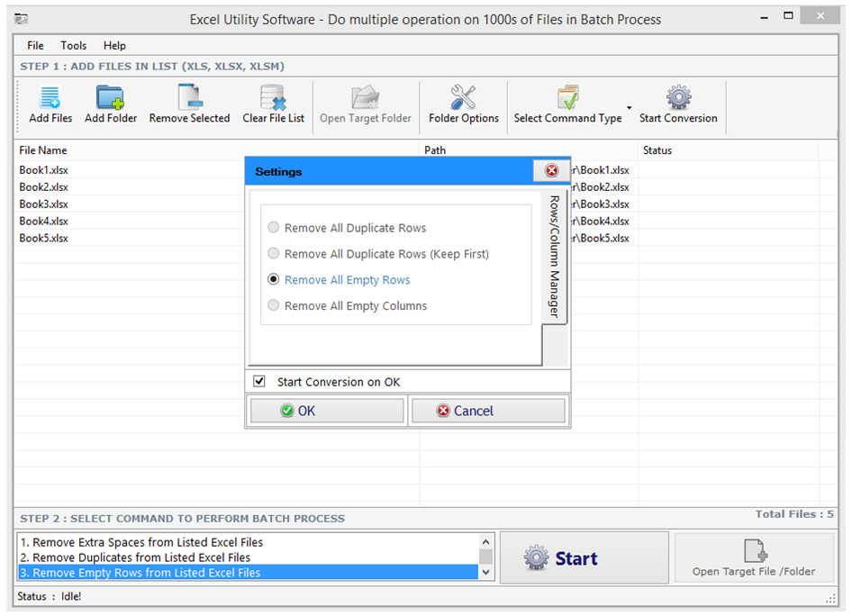Click command list scroll down arrow

[485, 572]
